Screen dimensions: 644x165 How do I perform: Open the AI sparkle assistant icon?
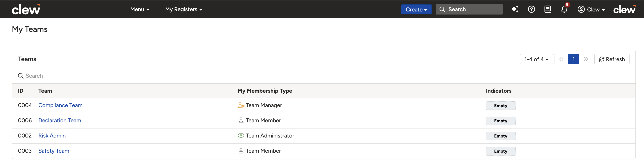[x=515, y=9]
